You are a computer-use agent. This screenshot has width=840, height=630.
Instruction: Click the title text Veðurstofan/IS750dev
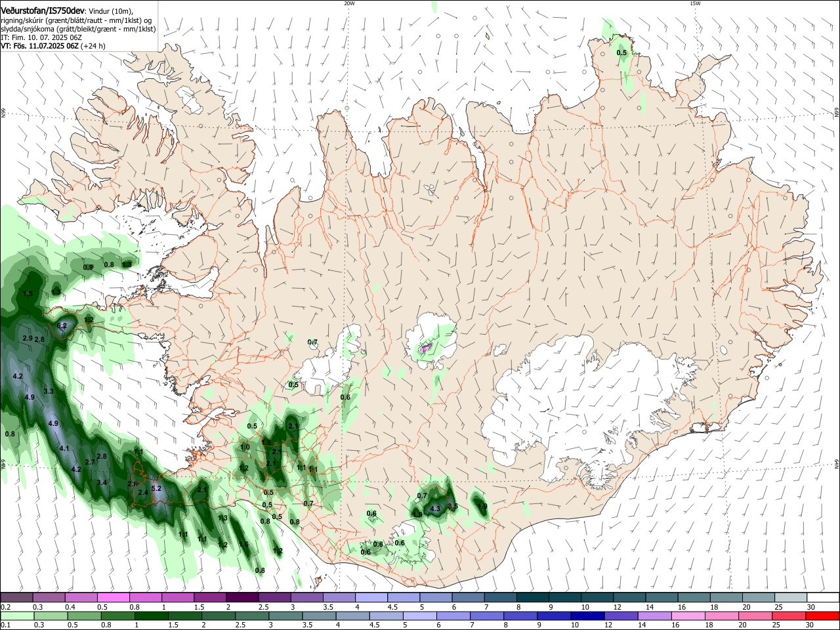click(43, 11)
